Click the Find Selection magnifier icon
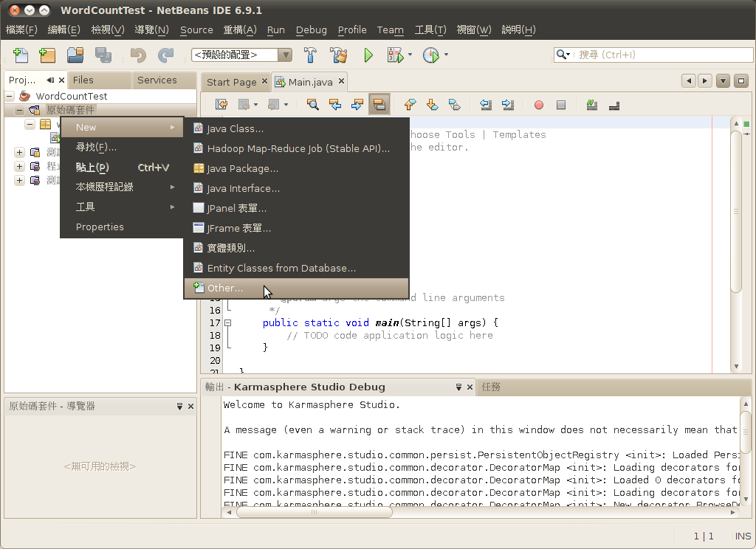756x549 pixels. click(x=312, y=104)
